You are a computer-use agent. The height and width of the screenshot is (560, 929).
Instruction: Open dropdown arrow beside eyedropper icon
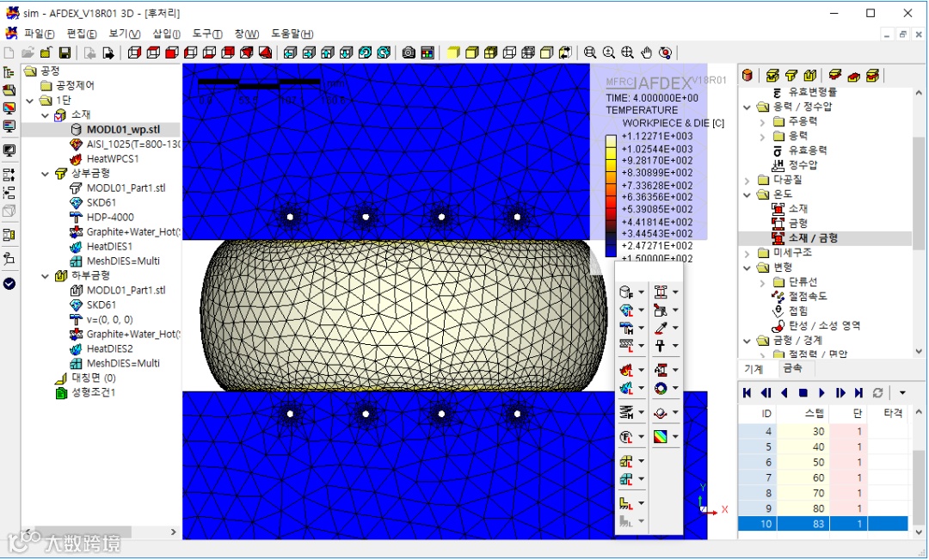point(675,328)
